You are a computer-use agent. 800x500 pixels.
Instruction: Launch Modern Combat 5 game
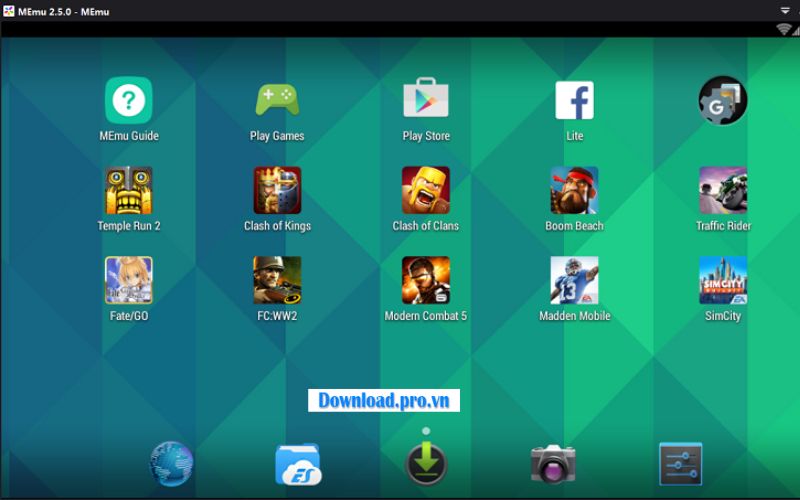(426, 280)
